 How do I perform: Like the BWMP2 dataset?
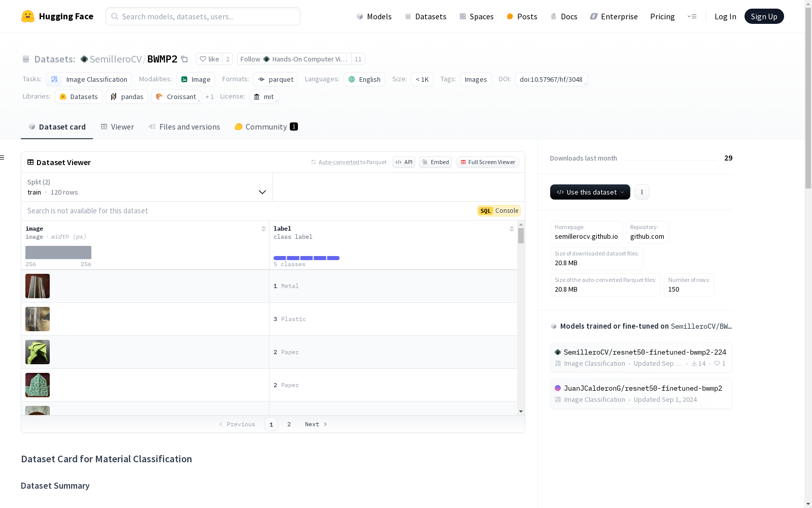pos(209,59)
